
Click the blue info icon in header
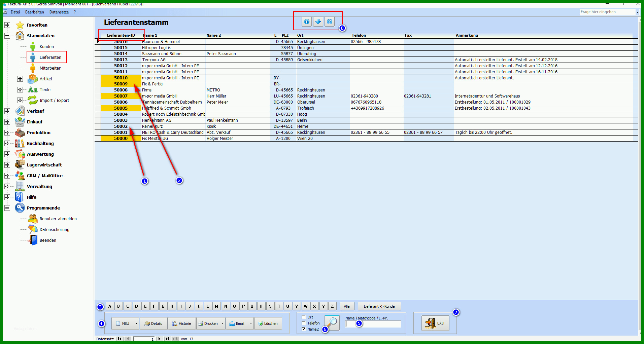pyautogui.click(x=307, y=22)
